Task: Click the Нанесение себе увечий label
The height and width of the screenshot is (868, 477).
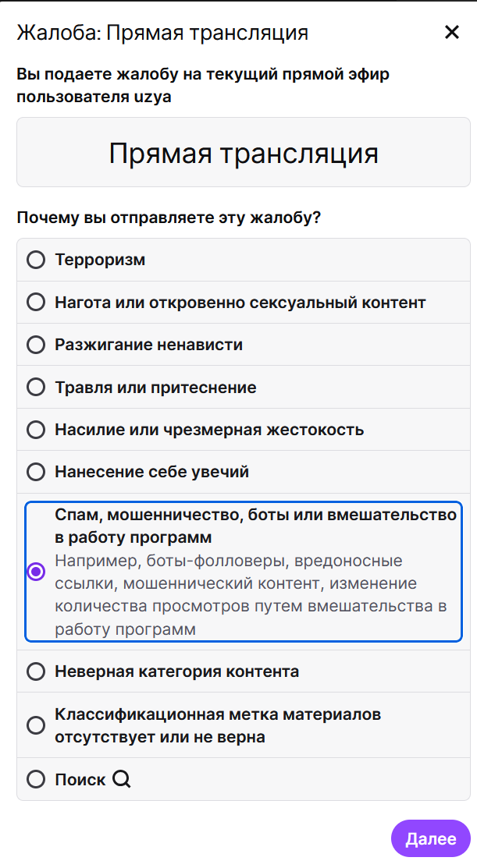Action: [151, 472]
